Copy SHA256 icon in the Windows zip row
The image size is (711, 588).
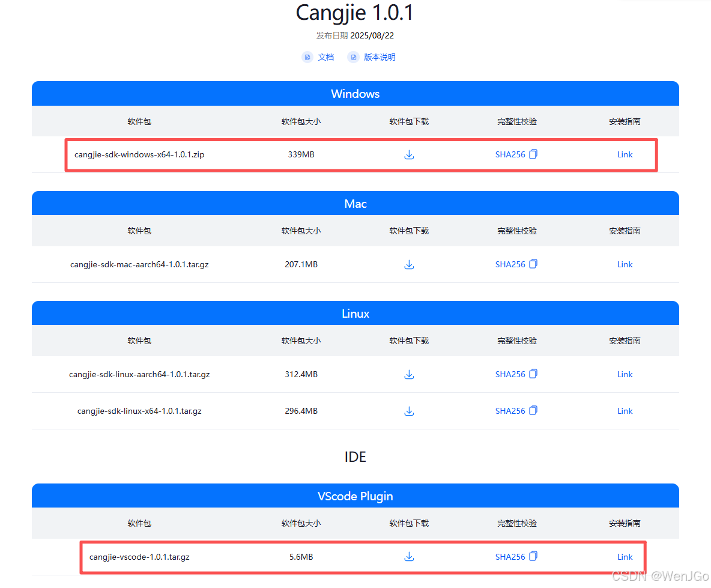click(x=533, y=154)
